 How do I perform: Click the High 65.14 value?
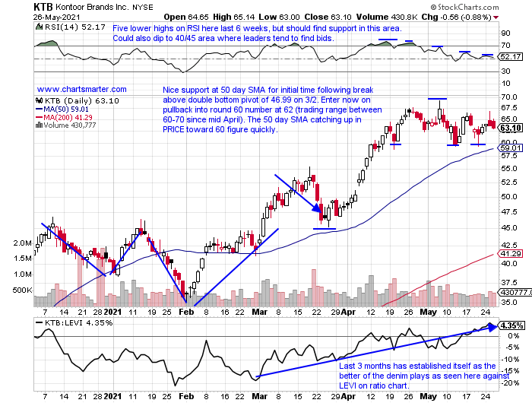234,17
